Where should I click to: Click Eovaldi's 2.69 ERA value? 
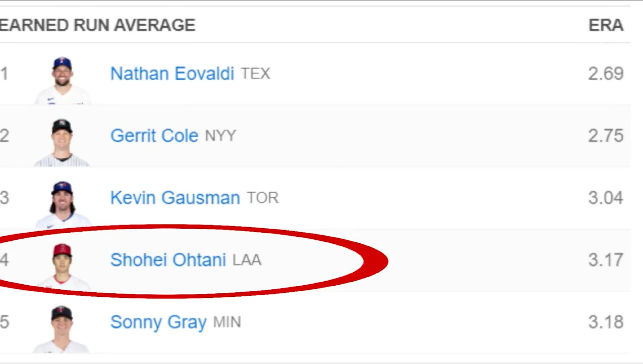tap(606, 73)
